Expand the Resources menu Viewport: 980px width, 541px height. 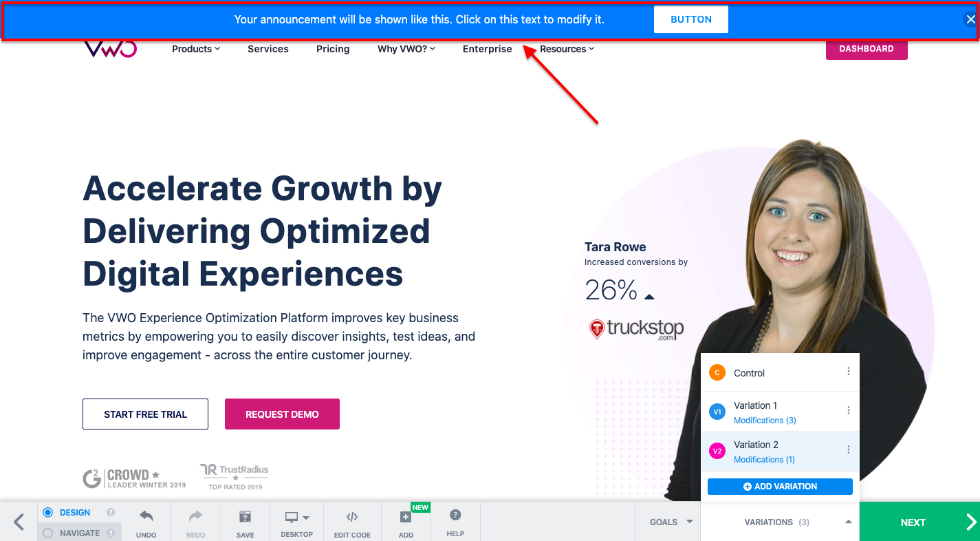point(567,49)
